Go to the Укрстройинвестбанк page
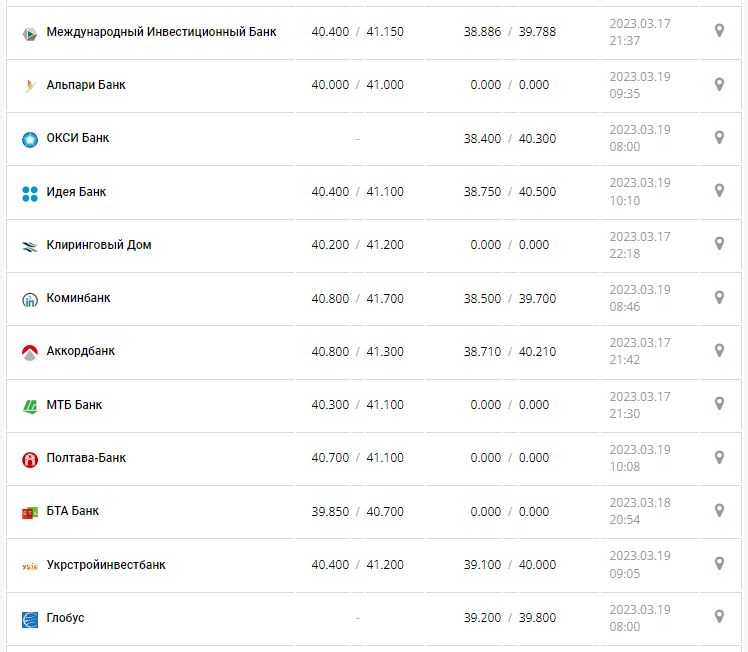The height and width of the screenshot is (652, 748). 106,565
